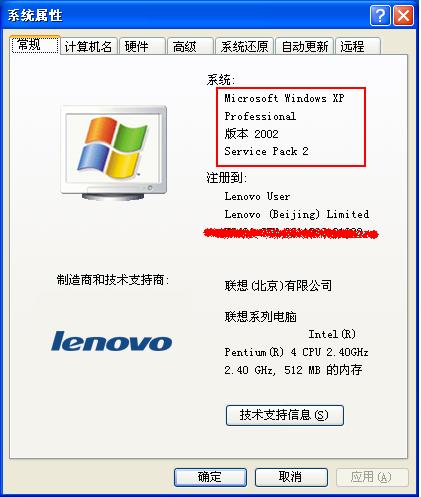Click the Microsoft Windows XP text line
Image resolution: width=421 pixels, height=497 pixels.
point(284,98)
